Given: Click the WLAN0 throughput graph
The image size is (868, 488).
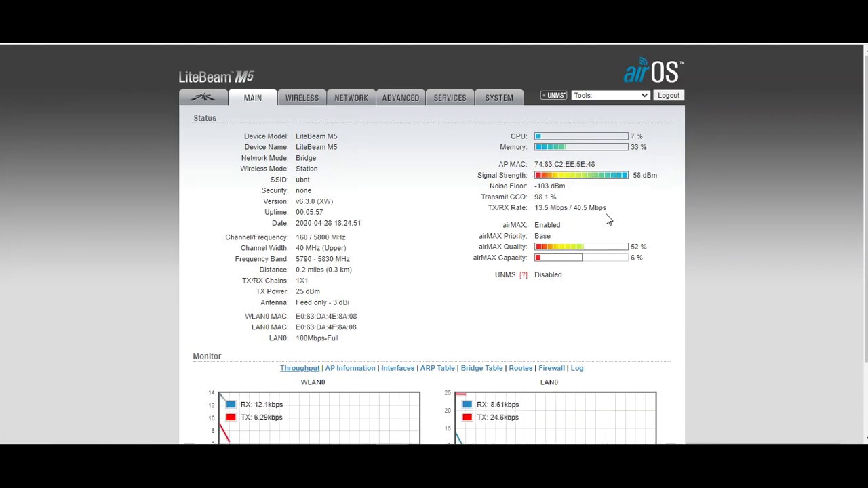Looking at the screenshot, I should [319, 418].
